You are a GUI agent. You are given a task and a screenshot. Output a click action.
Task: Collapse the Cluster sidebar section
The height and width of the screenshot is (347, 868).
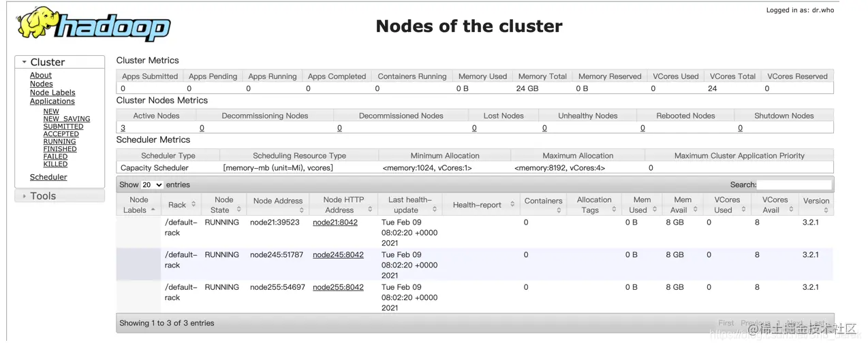60,62
